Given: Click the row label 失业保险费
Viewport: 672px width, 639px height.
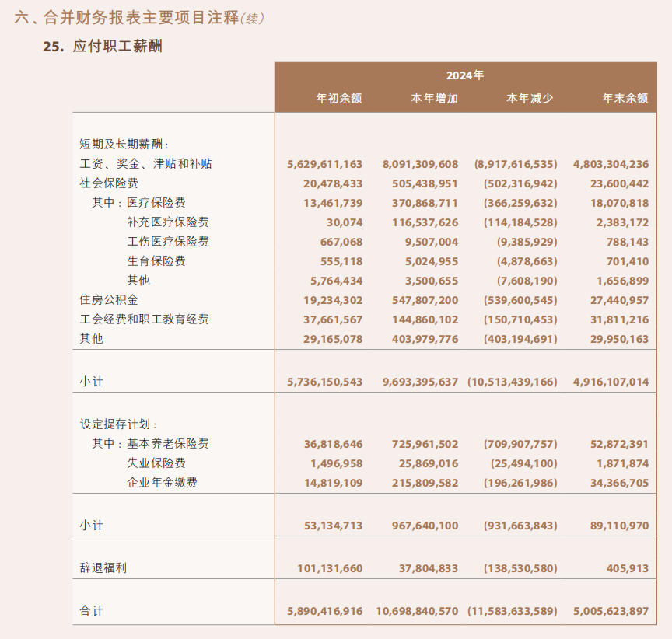Looking at the screenshot, I should [156, 463].
